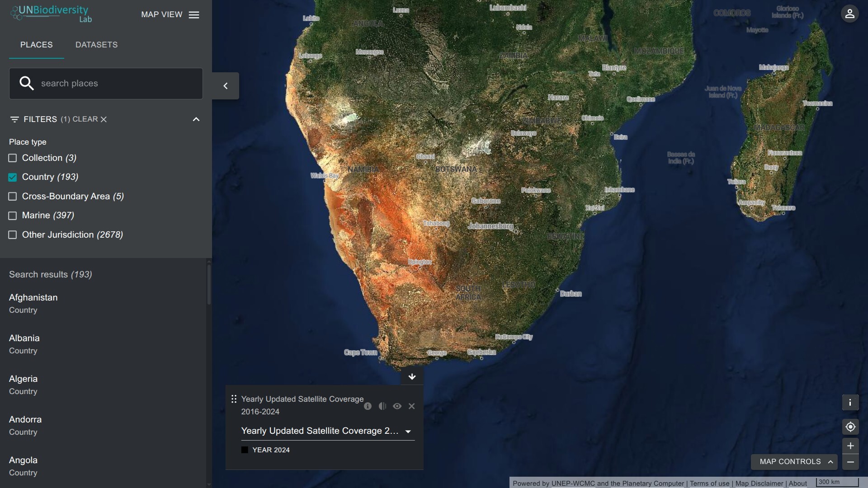
Task: Toggle satellite layer visibility eye icon
Action: [x=397, y=406]
